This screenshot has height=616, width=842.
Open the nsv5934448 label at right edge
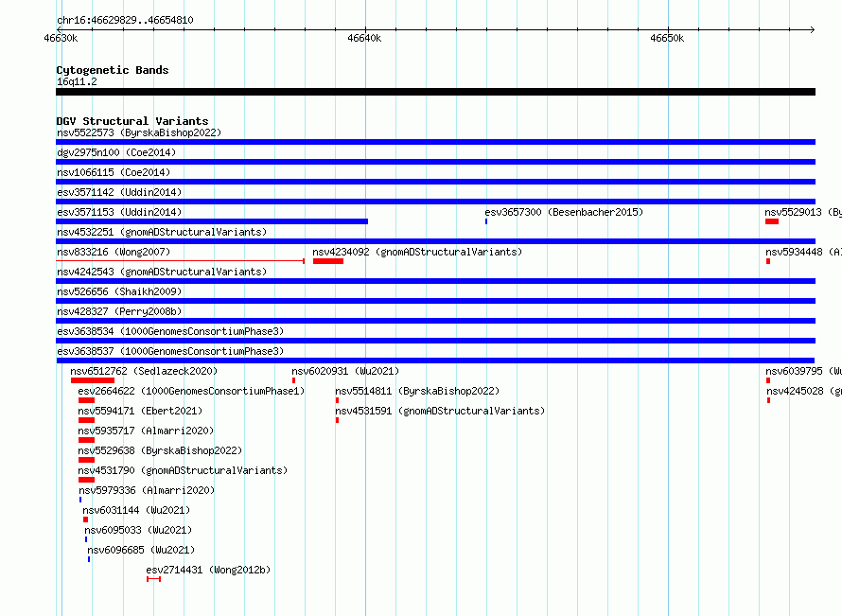(804, 252)
